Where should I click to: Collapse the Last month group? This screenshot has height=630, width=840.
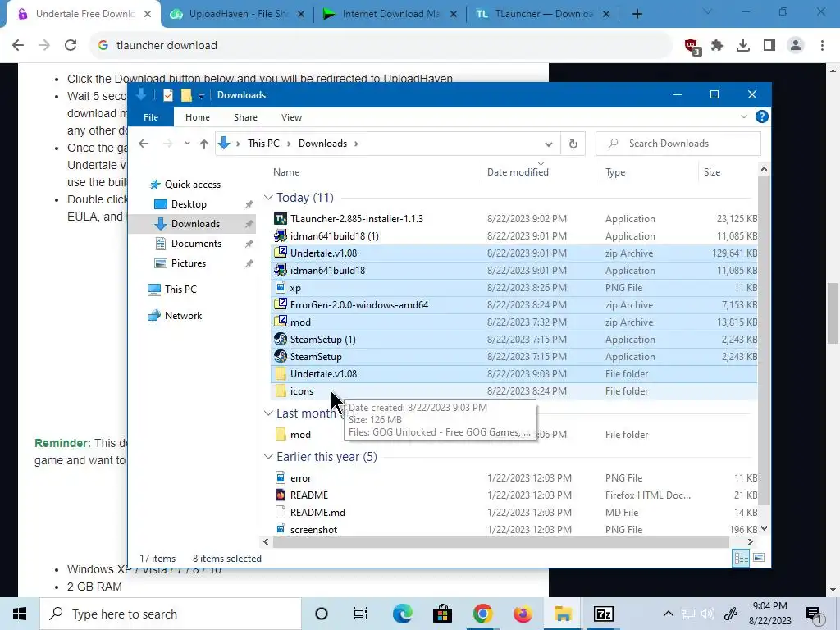[x=268, y=413]
